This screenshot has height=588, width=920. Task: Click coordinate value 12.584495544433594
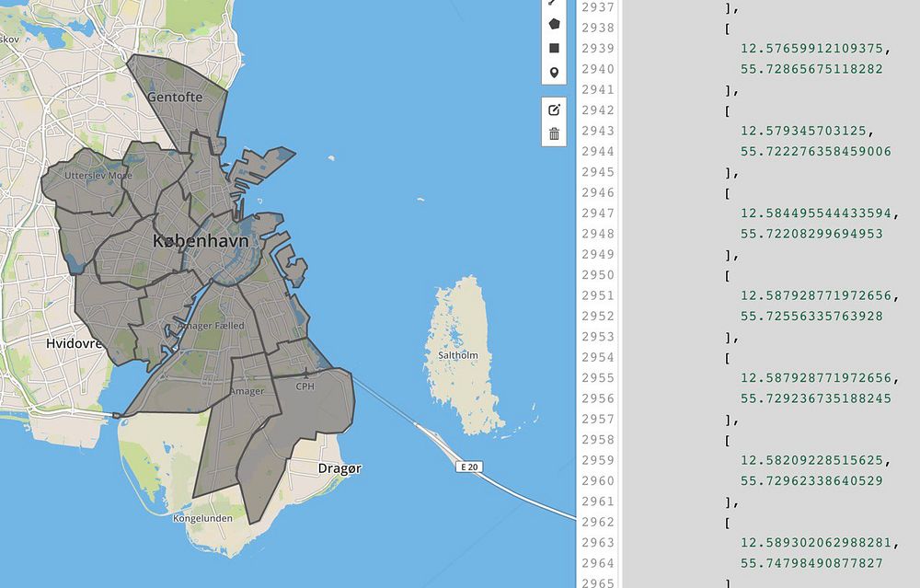815,213
